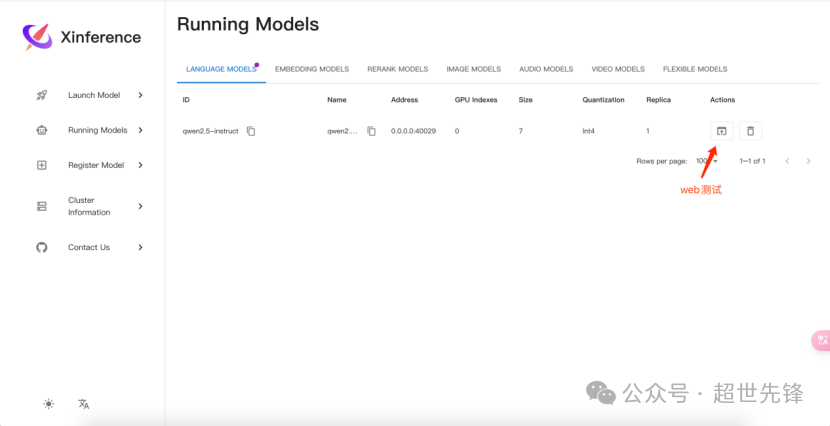Go to the next table page

[808, 161]
